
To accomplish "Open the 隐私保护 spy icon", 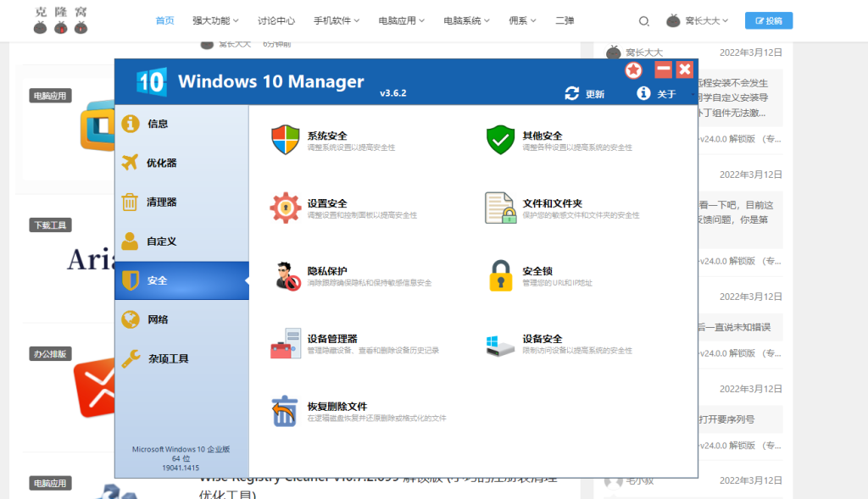I will click(x=287, y=275).
